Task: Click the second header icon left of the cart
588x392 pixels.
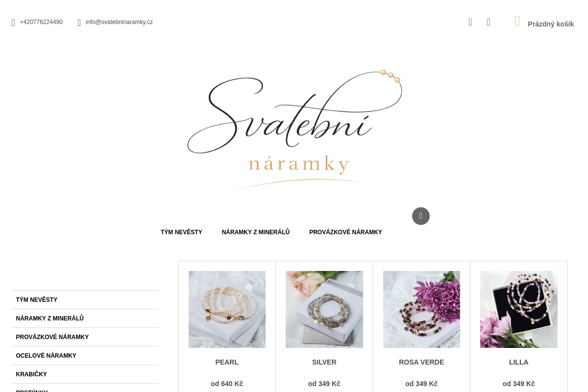Action: [x=489, y=22]
